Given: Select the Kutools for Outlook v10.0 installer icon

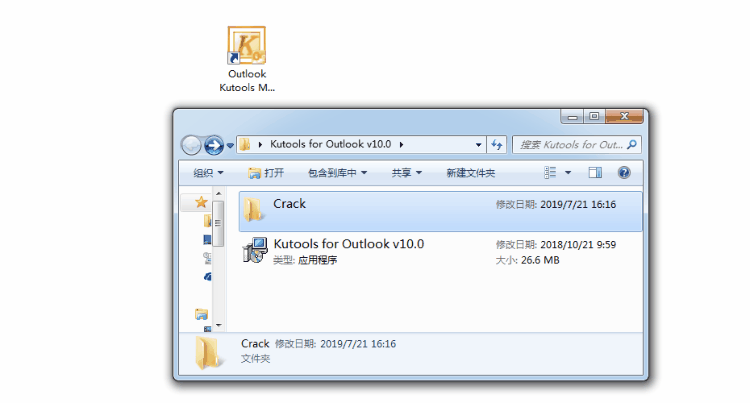Looking at the screenshot, I should pos(254,250).
